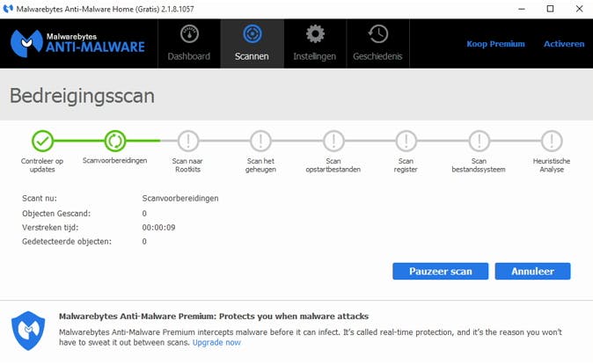Viewport: 593px width, 364px height.
Task: Click the 'Scan register' step icon
Action: [406, 141]
